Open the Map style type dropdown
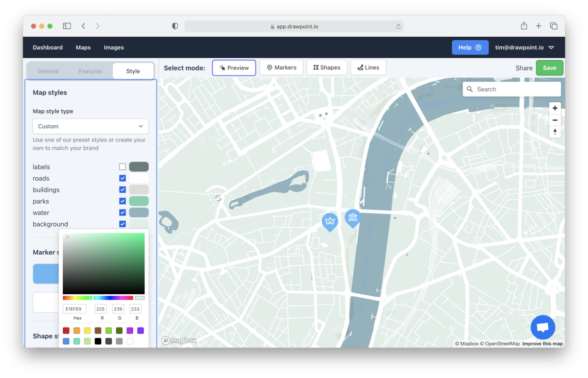 point(91,126)
